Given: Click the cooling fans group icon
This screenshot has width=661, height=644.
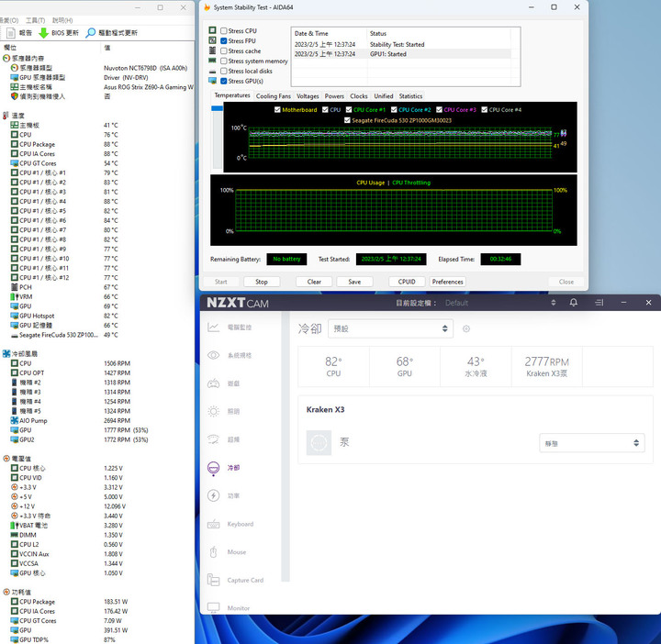Looking at the screenshot, I should (6, 354).
